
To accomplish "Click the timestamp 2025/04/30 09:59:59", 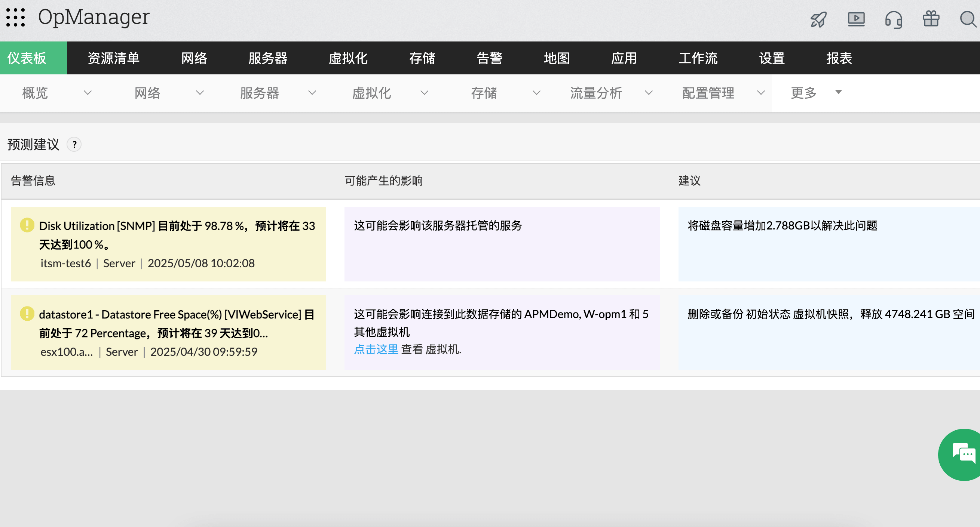I will click(204, 352).
